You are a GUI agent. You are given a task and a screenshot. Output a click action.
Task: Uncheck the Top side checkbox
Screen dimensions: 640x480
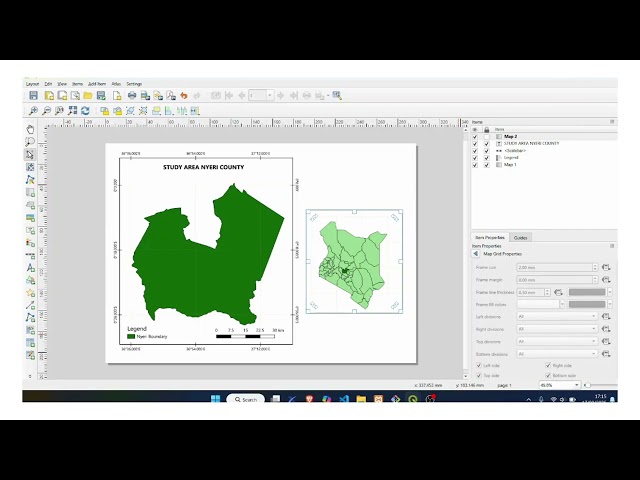479,375
